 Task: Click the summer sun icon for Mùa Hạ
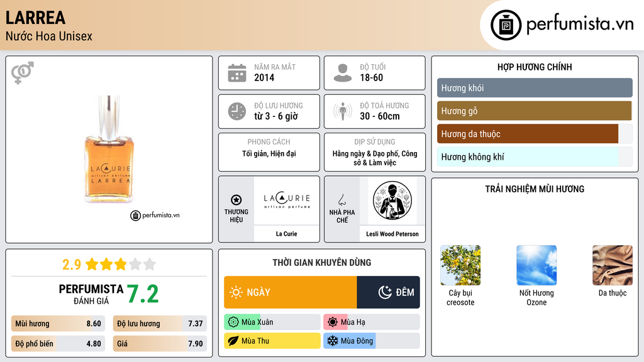[x=333, y=322]
